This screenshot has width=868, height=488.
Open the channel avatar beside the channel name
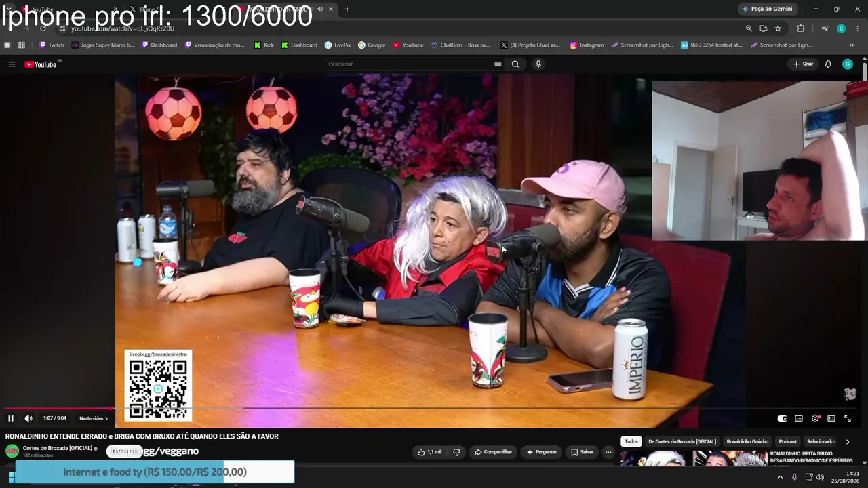[x=12, y=451]
